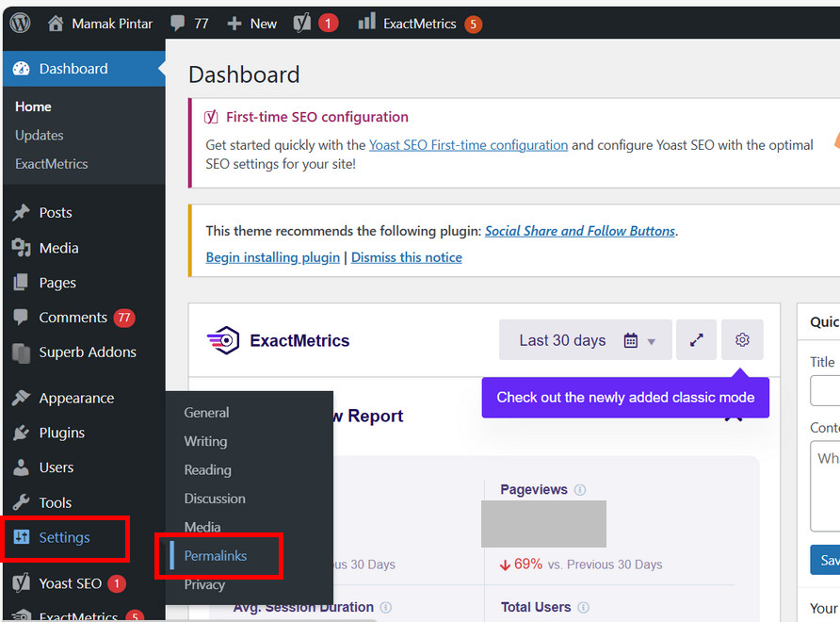Select Media in Settings flyout

coord(202,527)
